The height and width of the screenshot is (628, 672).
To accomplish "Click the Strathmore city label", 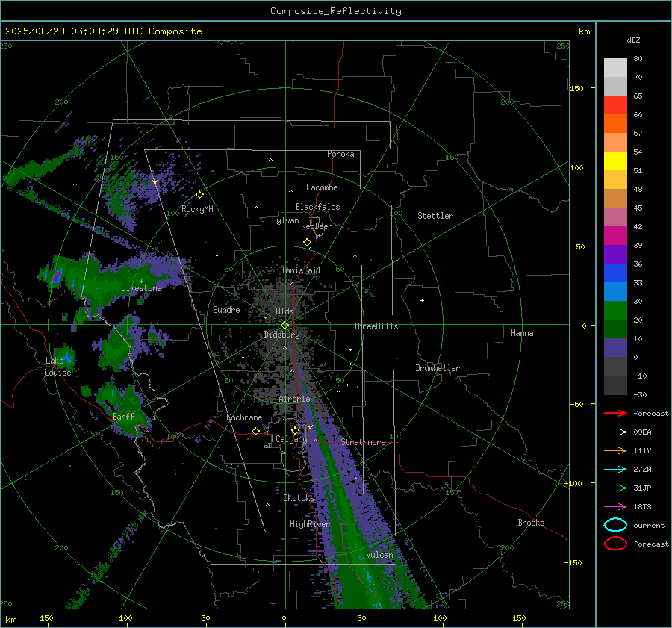I will pyautogui.click(x=363, y=442).
